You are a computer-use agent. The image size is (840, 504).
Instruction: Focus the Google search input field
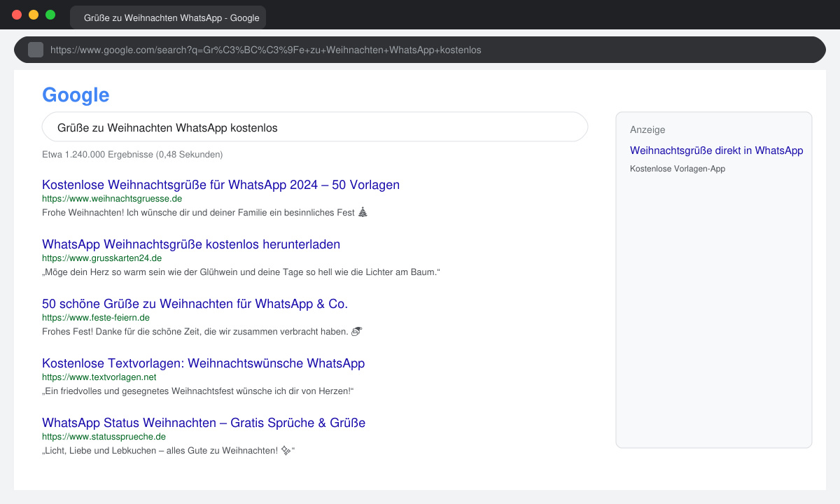point(315,127)
